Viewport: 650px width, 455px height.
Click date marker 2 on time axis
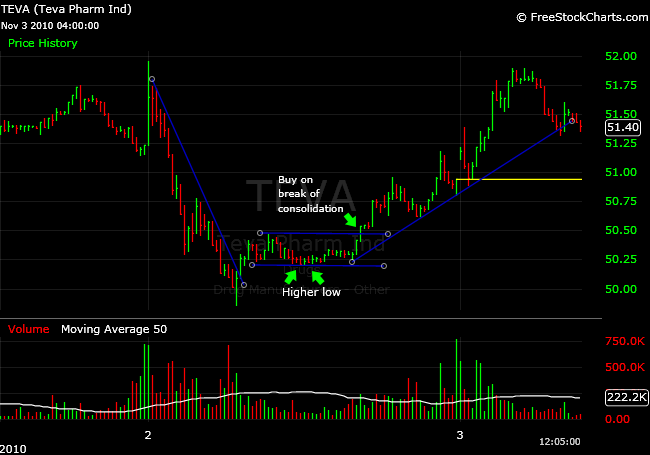click(x=148, y=435)
